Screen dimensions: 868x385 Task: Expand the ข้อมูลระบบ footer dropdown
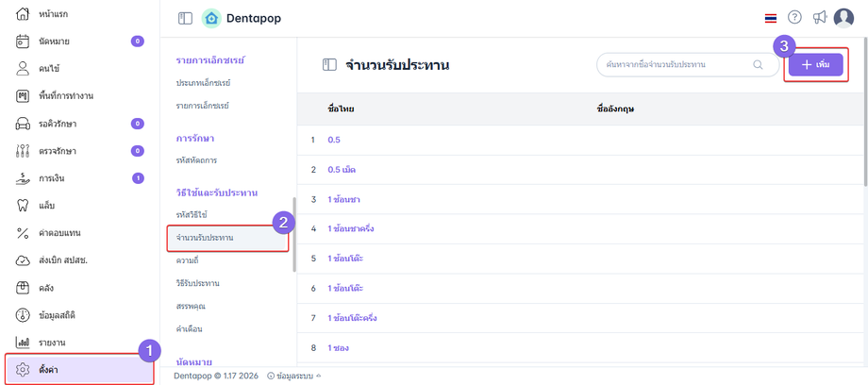point(293,375)
